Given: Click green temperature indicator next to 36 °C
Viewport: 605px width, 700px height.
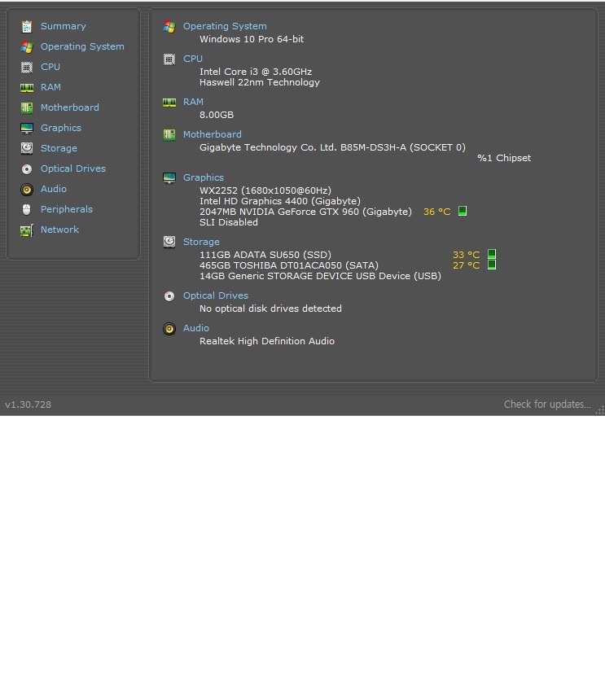Looking at the screenshot, I should tap(463, 211).
